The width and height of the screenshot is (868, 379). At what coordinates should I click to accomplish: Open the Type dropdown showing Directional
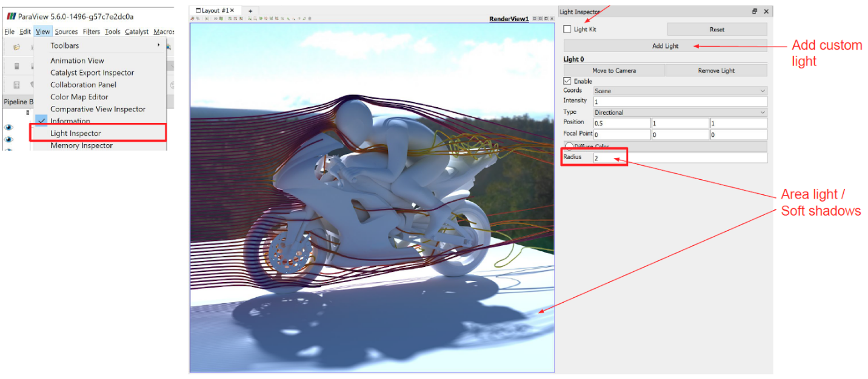[679, 113]
